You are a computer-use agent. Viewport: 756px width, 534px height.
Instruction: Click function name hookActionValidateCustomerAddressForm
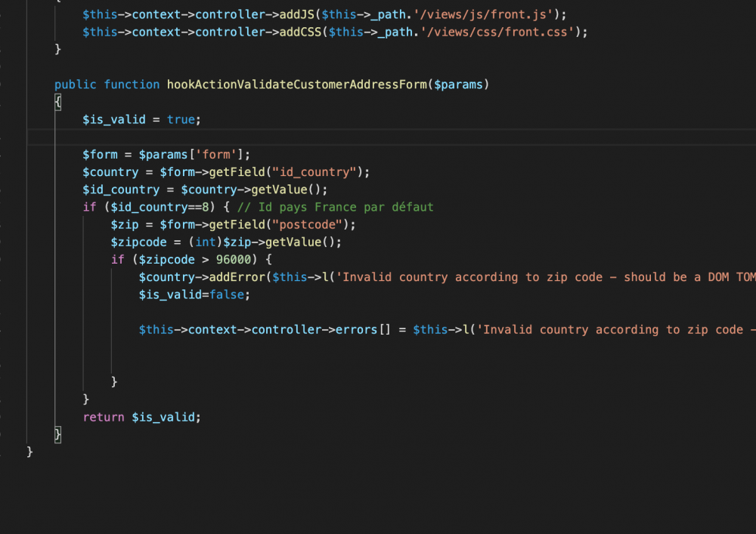tap(297, 85)
